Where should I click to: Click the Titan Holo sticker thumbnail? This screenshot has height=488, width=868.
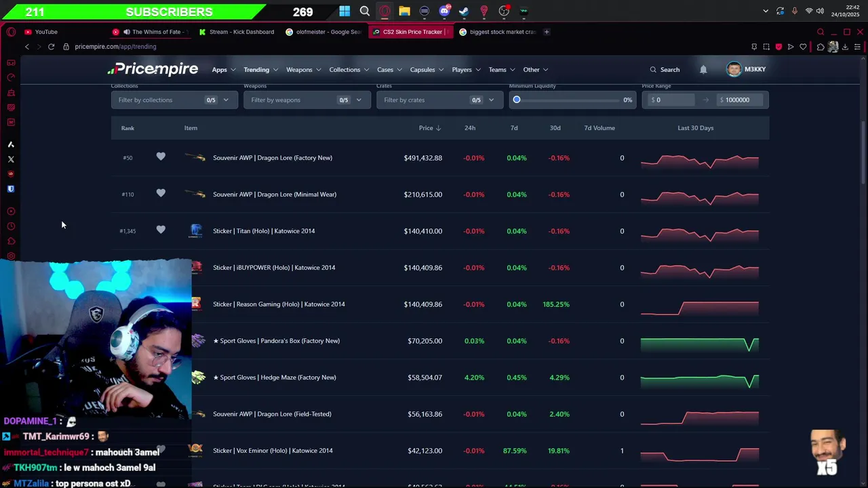196,231
